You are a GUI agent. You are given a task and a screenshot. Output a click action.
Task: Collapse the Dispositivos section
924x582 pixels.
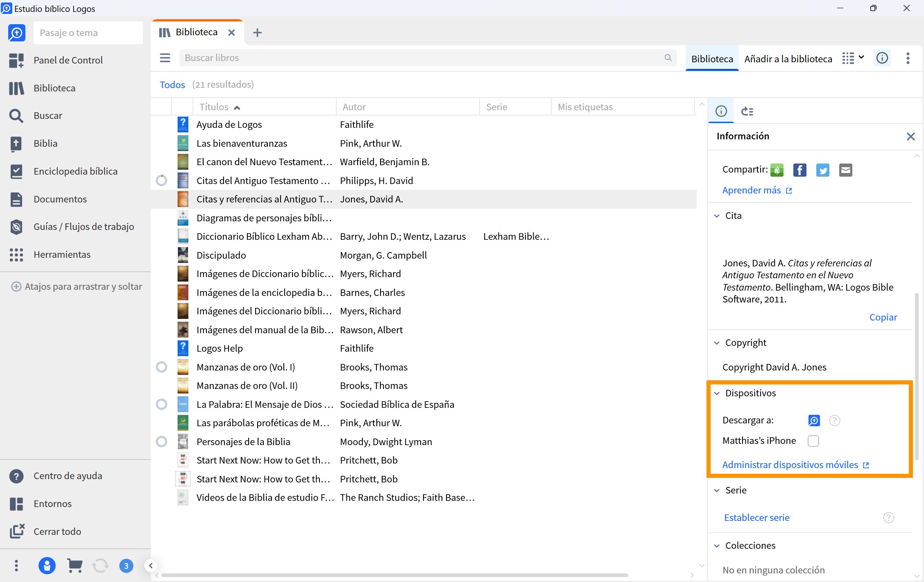coord(717,393)
